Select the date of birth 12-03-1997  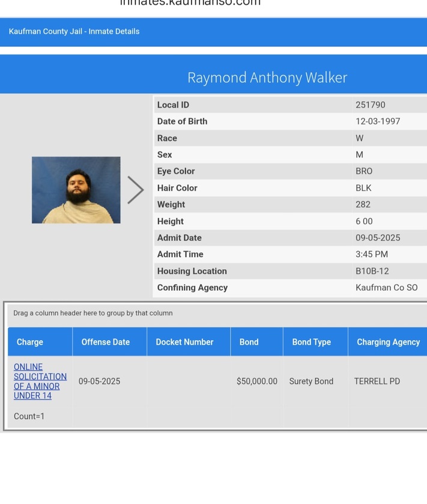378,121
